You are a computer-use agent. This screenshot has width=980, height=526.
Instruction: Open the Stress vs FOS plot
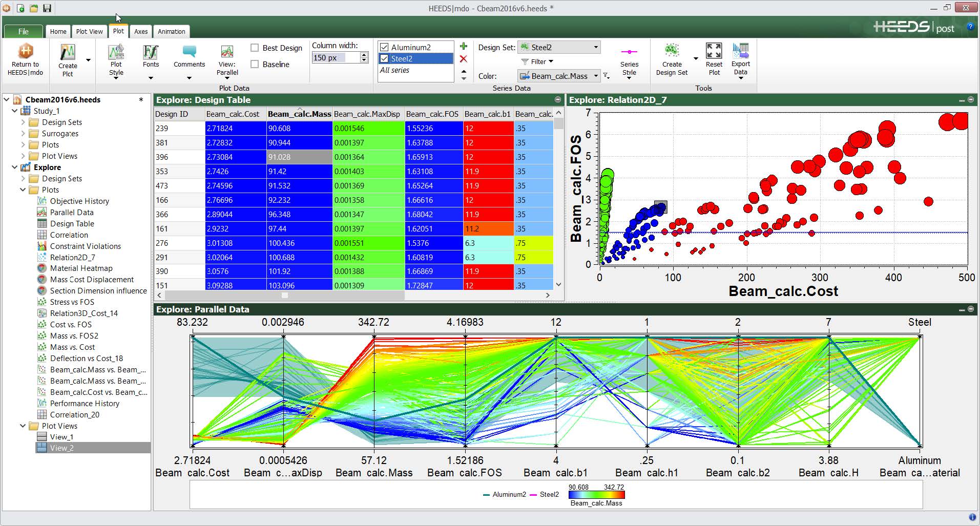point(72,302)
